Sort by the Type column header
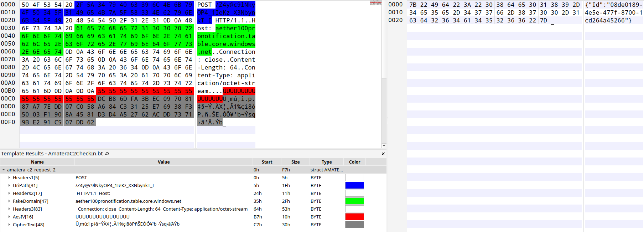The width and height of the screenshot is (644, 232). click(327, 162)
